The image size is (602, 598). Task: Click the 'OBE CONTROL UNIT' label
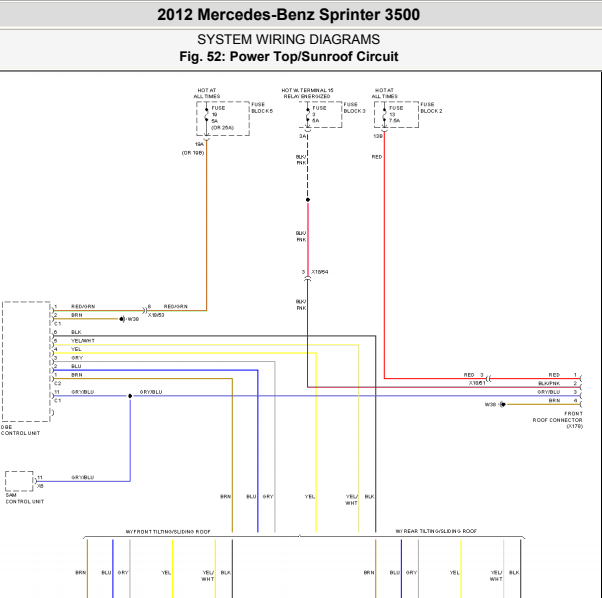click(x=20, y=430)
